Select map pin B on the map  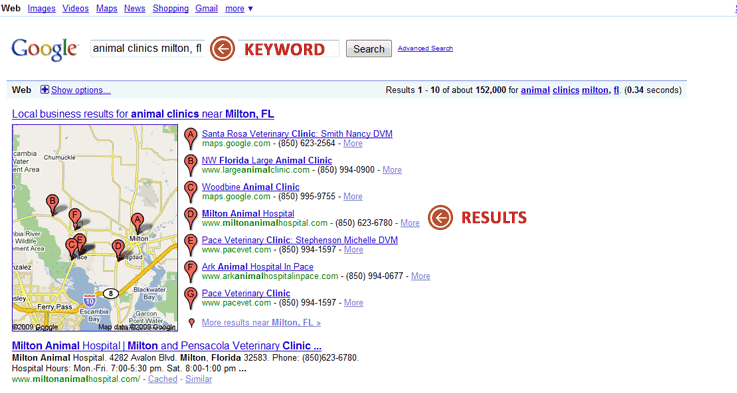tap(53, 204)
